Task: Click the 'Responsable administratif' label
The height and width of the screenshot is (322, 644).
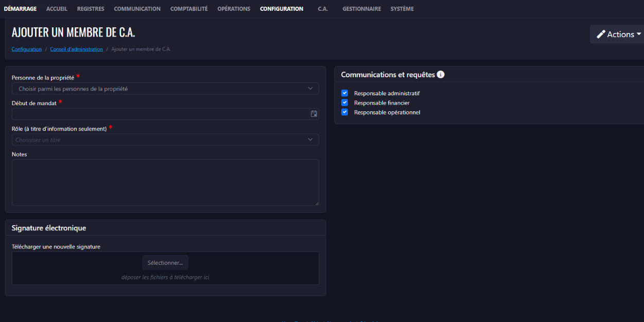Action: [x=387, y=94]
